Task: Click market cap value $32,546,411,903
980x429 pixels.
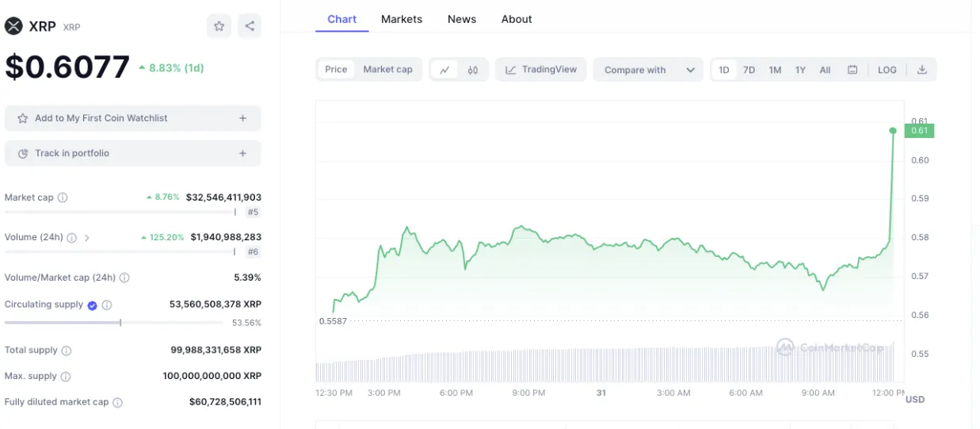Action: tap(223, 197)
